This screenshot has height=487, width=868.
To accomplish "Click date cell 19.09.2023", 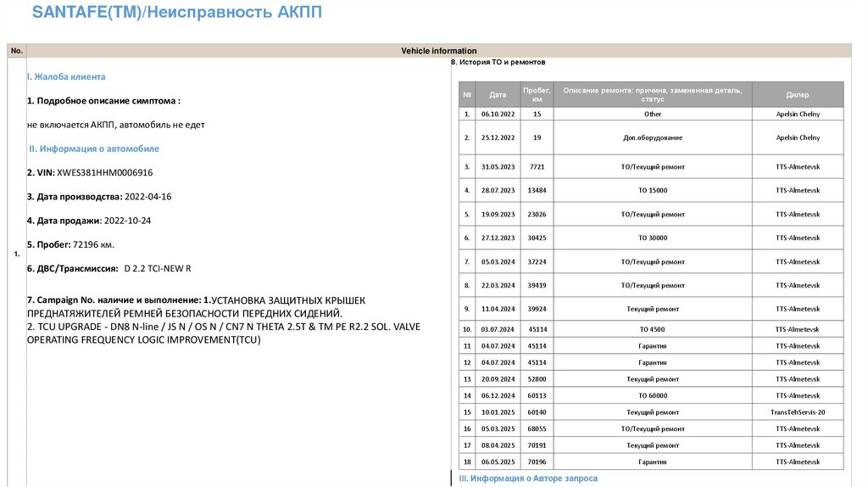I will click(x=498, y=215).
